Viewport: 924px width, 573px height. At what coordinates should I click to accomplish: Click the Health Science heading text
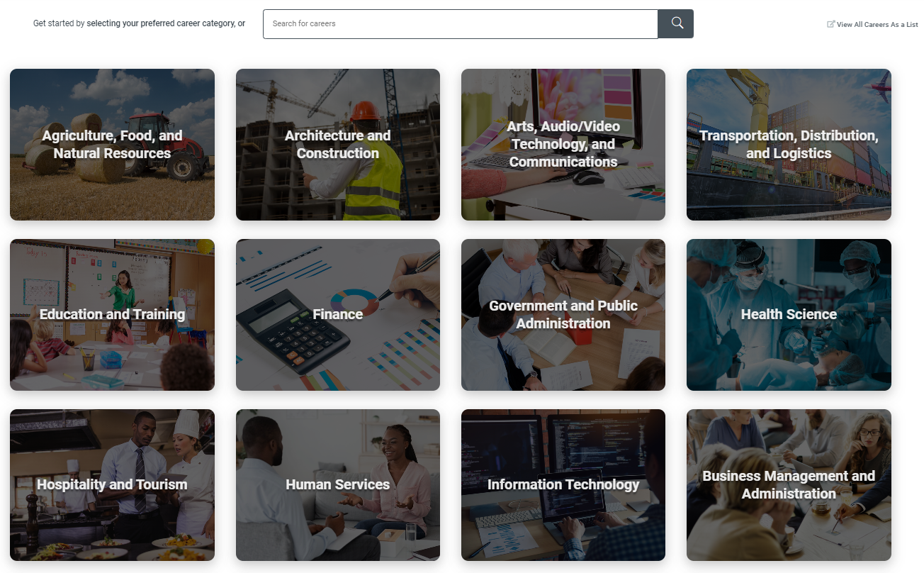pyautogui.click(x=789, y=314)
